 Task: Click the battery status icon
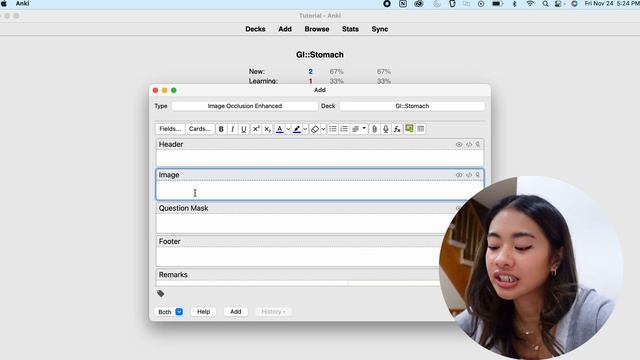(497, 4)
